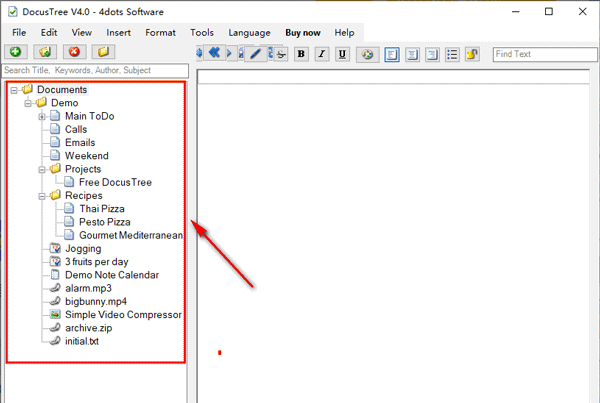Click the bullet list icon
This screenshot has width=600, height=403.
452,54
